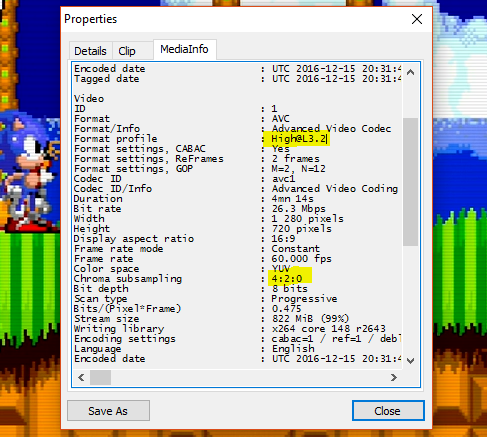The image size is (487, 437).
Task: Click the vertical scrollbar down arrow
Action: [x=411, y=360]
